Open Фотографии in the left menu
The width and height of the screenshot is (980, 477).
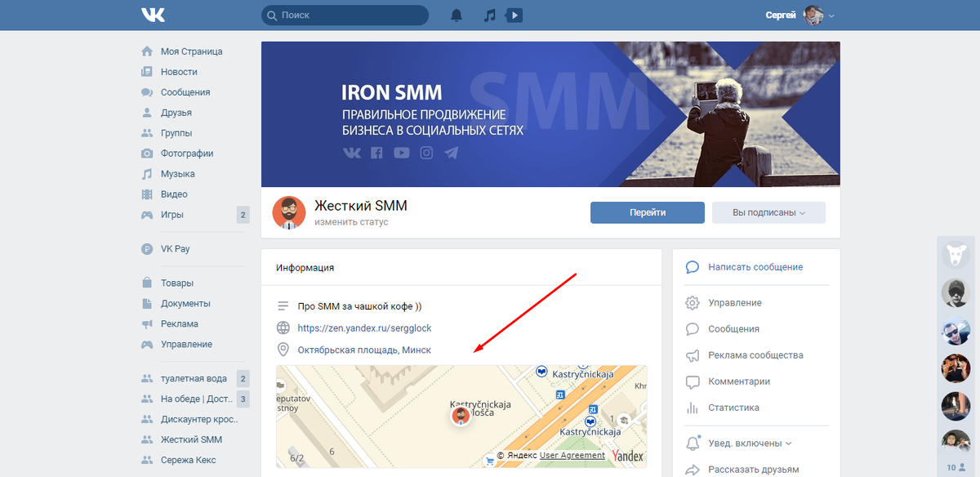187,154
